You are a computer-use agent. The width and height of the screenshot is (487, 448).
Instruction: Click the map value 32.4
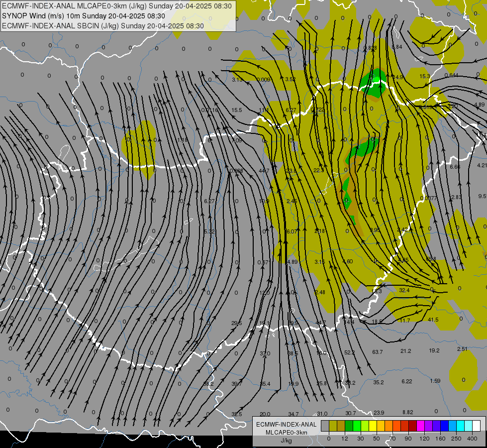tap(404, 290)
